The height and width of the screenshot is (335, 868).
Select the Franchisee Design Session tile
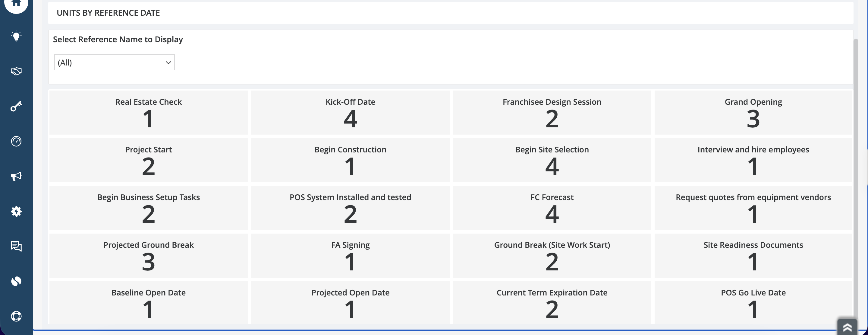[x=552, y=112]
